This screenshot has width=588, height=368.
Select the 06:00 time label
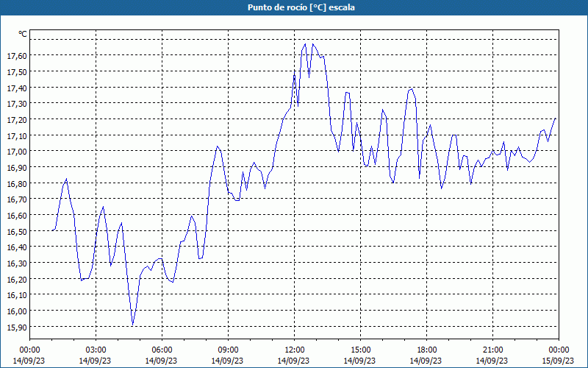(x=162, y=350)
